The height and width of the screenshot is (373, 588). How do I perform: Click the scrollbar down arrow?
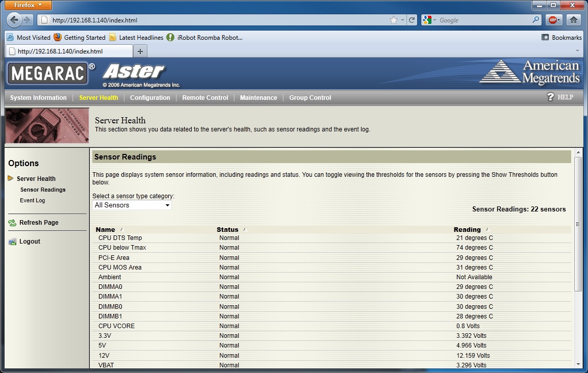click(x=578, y=364)
